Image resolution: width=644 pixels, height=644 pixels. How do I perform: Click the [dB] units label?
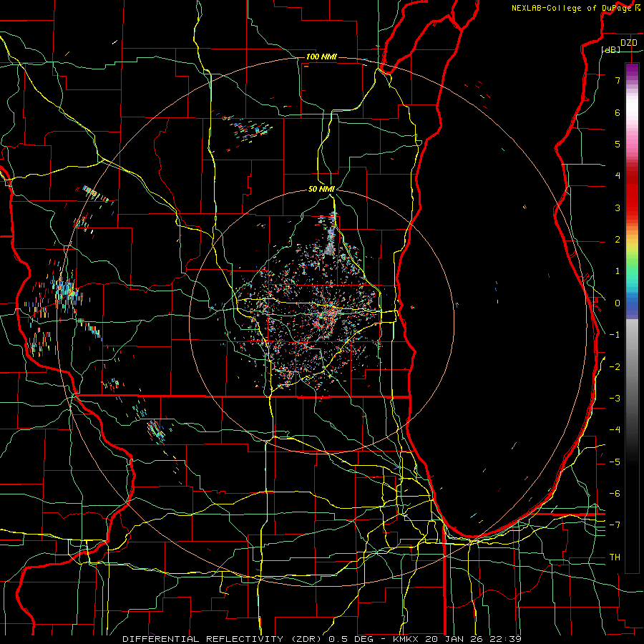(611, 49)
